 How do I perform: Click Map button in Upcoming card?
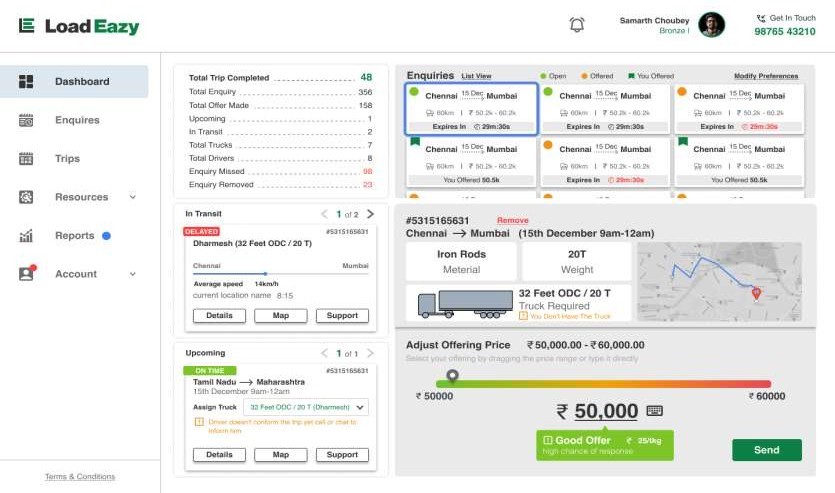[x=281, y=455]
